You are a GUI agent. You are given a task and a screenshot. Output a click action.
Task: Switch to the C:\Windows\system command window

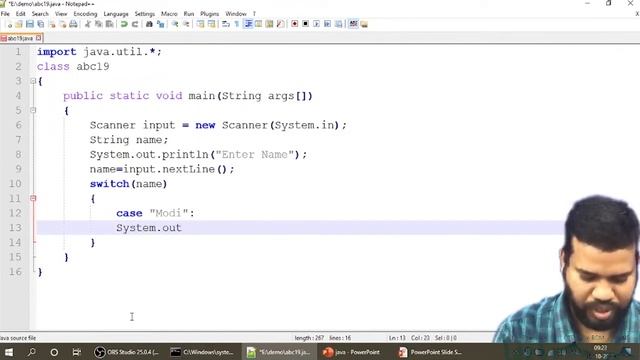(202, 352)
